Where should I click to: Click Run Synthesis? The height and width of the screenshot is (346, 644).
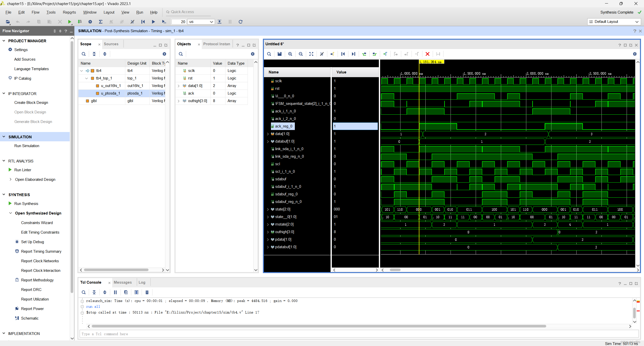click(26, 204)
